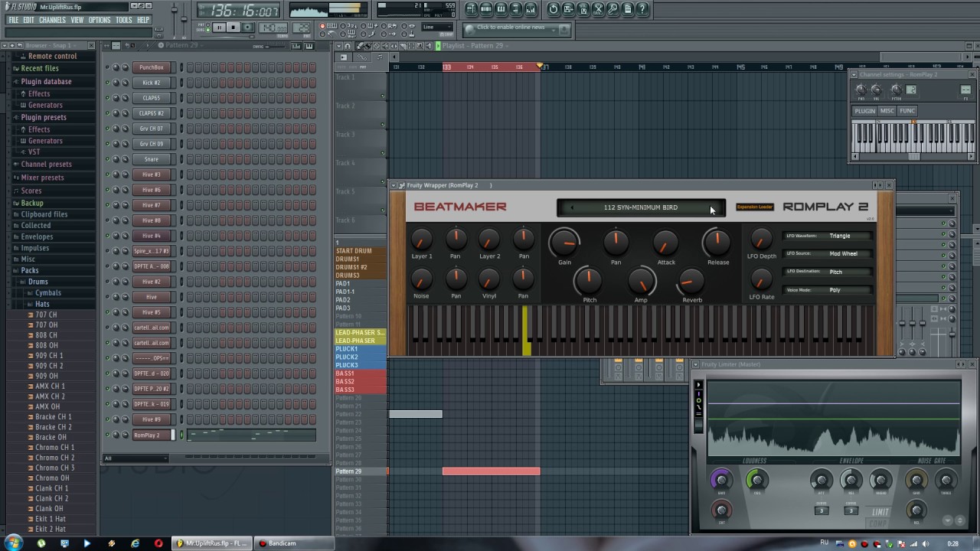Open the Browser toolbar icon

[x=515, y=9]
